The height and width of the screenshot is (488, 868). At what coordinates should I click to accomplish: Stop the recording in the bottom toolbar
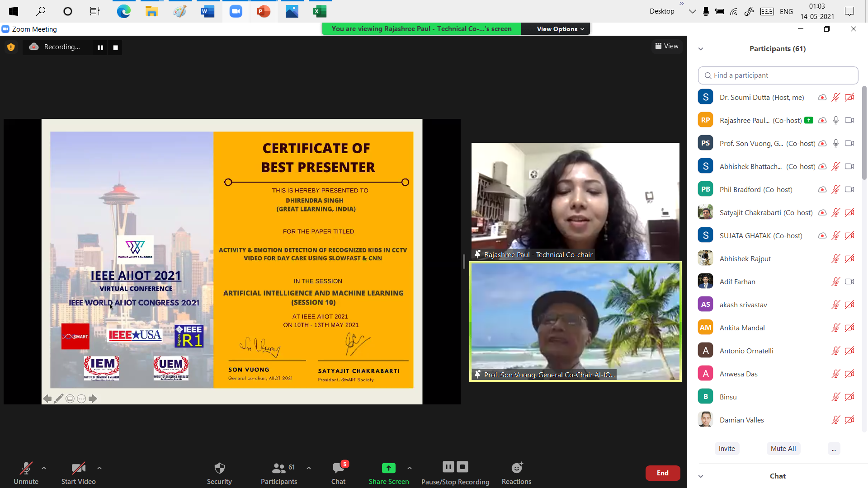(x=462, y=466)
